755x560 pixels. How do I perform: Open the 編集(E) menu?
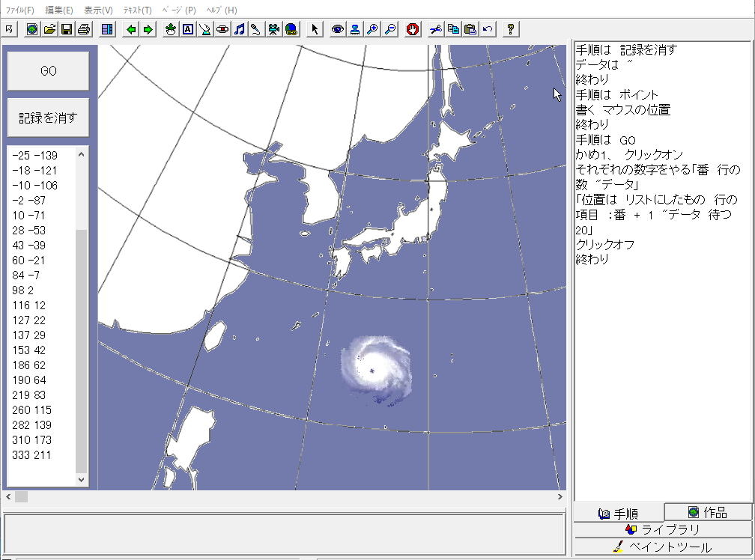click(59, 10)
